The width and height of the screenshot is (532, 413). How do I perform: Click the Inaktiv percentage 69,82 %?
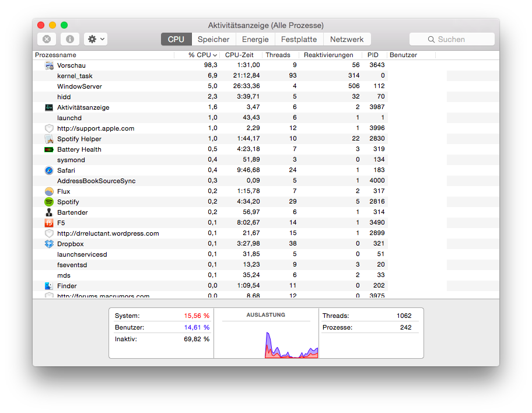point(197,339)
